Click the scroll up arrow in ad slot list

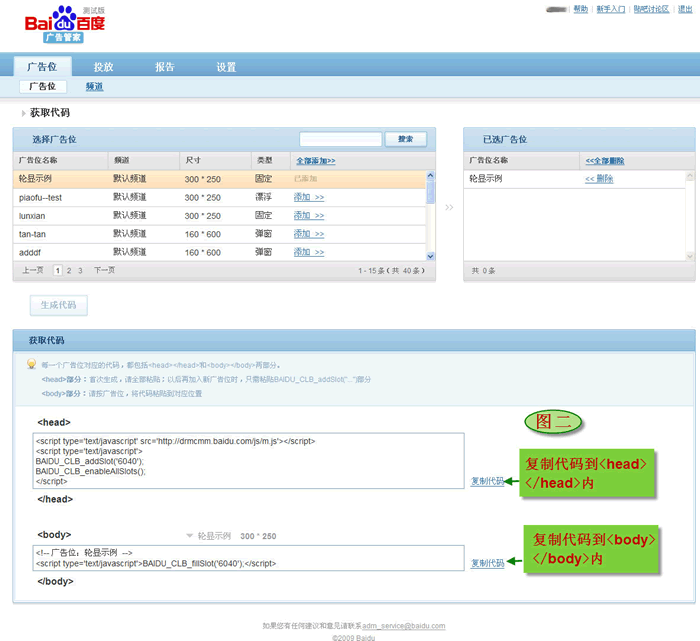(430, 175)
